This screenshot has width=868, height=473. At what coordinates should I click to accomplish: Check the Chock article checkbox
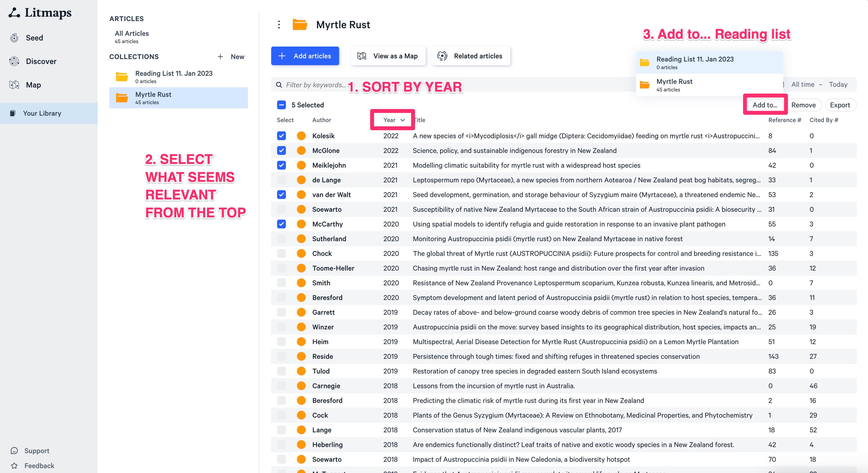[x=281, y=253]
